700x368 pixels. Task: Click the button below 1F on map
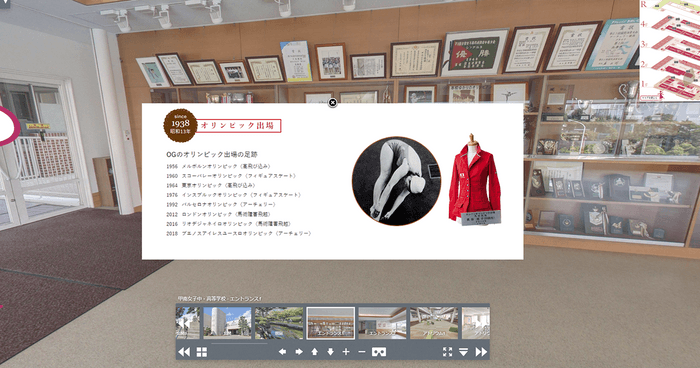coord(651,97)
